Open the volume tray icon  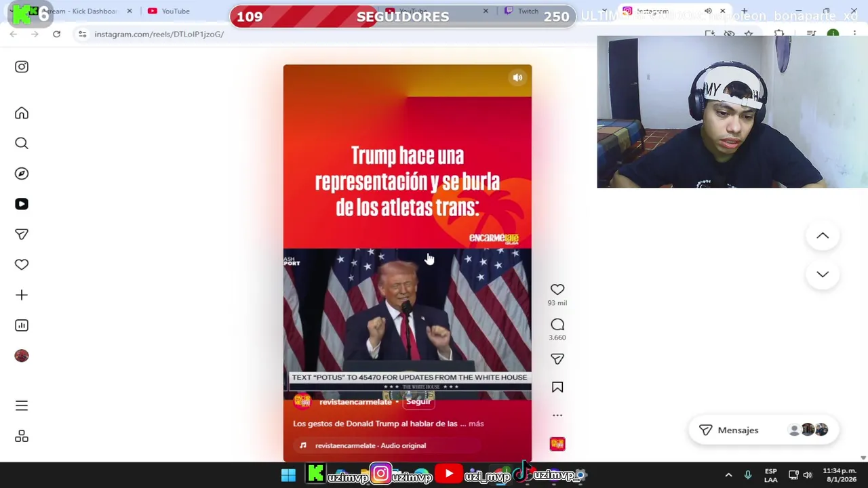(x=808, y=475)
